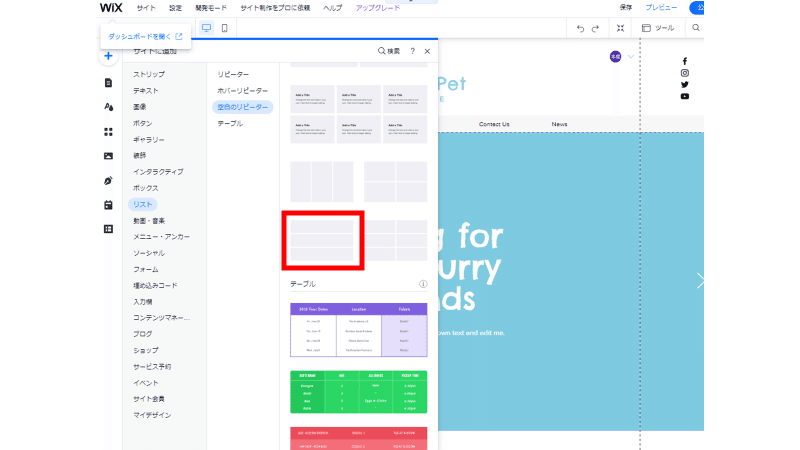Select テキスト category
The image size is (800, 450).
coord(146,91)
